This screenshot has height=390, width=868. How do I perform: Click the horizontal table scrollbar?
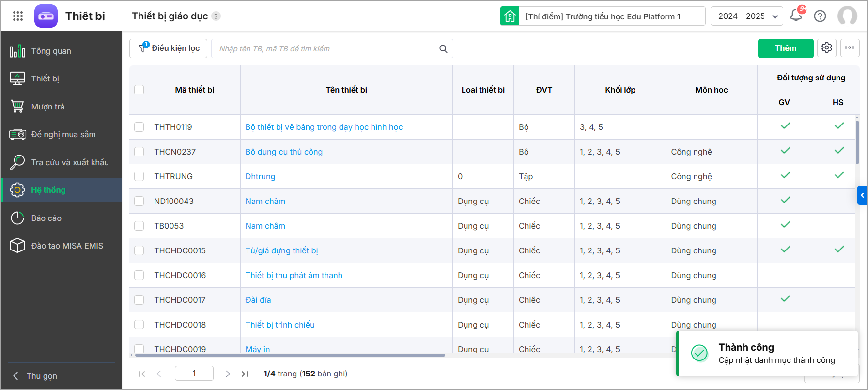coord(290,355)
